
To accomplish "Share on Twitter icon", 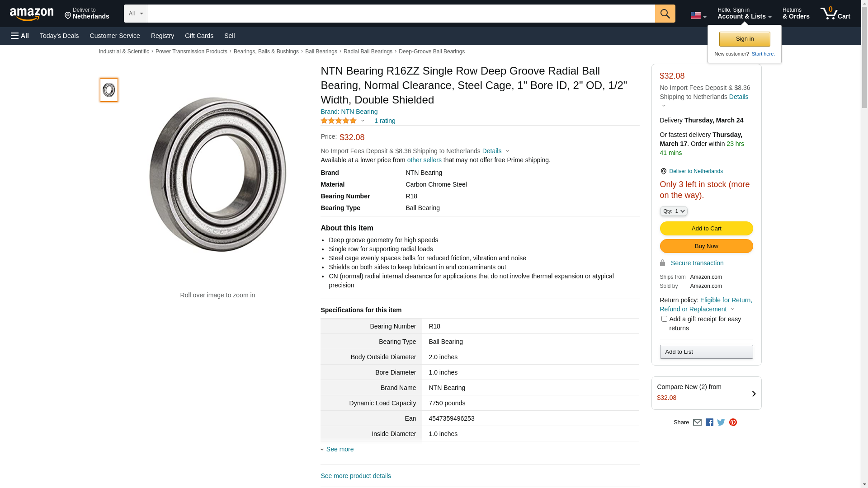I will 721,422.
